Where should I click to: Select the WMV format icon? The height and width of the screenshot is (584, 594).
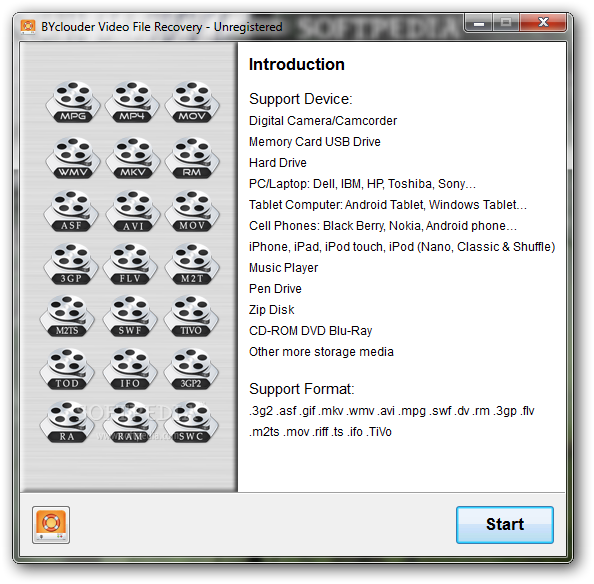73,158
